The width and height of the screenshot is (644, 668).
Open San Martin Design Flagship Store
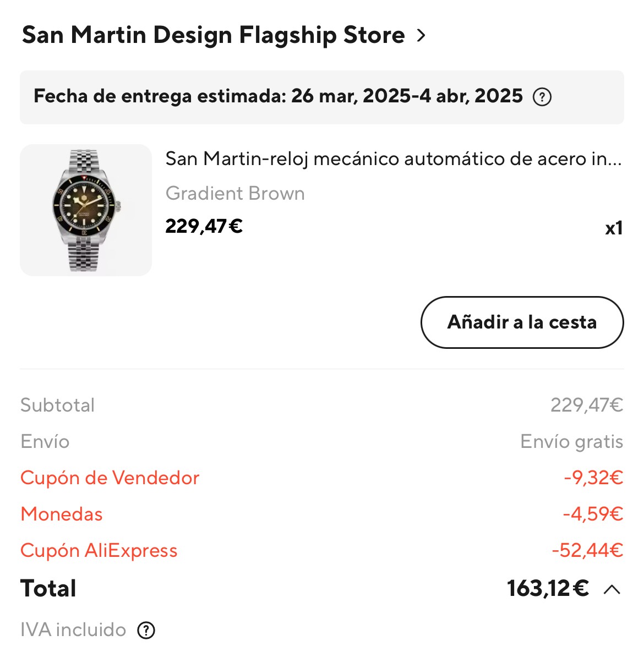(213, 35)
